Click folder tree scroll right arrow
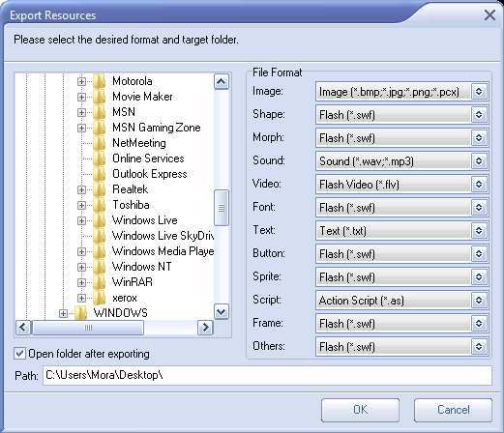The image size is (504, 433). [205, 328]
